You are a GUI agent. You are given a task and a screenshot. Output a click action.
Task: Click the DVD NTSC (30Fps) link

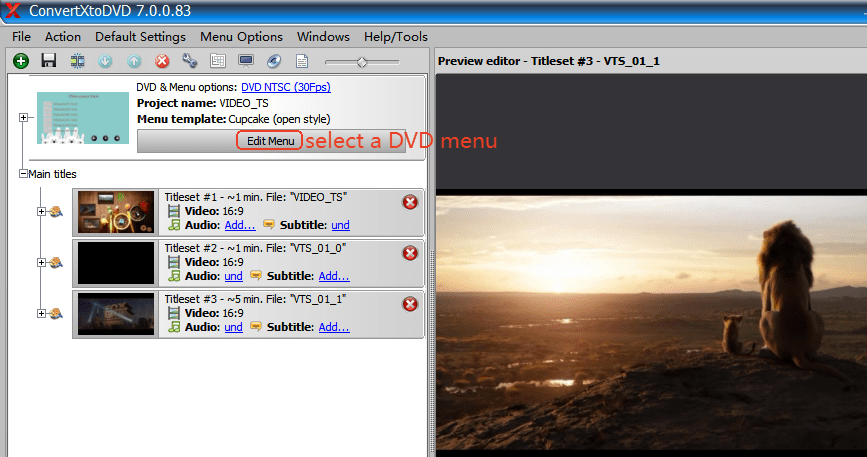(285, 87)
